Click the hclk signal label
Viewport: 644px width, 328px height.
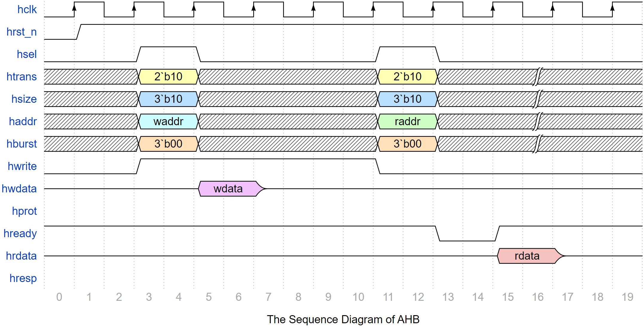pyautogui.click(x=27, y=10)
